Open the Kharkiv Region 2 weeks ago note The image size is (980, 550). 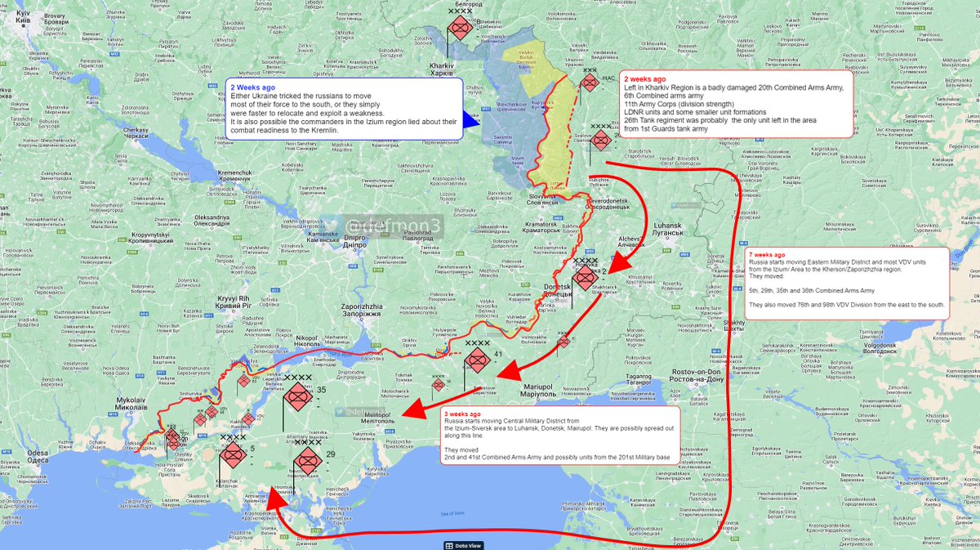coord(737,105)
